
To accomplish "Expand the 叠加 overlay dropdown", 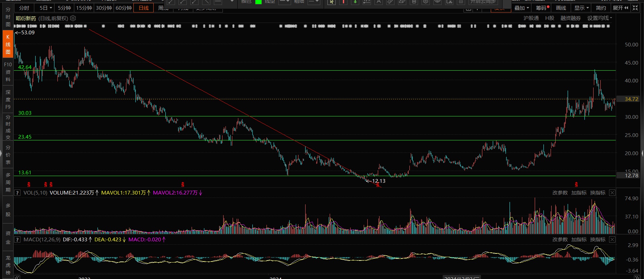I will 522,8.
